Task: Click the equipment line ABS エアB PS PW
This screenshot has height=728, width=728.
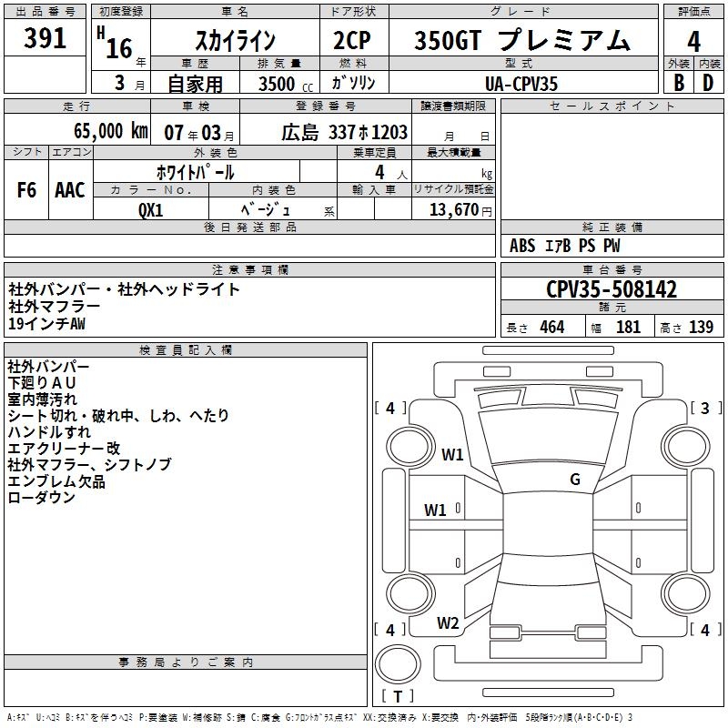Action: tap(564, 246)
